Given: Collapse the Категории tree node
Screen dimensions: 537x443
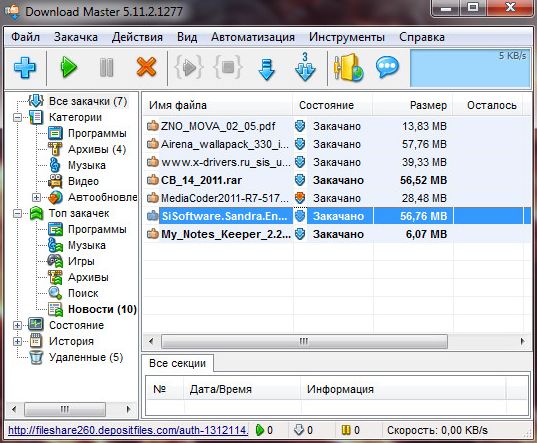Looking at the screenshot, I should point(17,118).
